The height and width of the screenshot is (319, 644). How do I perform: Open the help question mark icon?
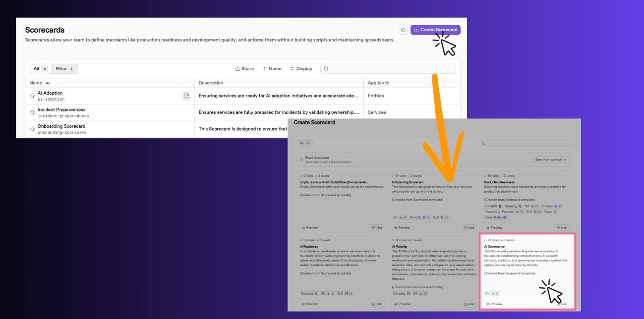click(x=403, y=30)
